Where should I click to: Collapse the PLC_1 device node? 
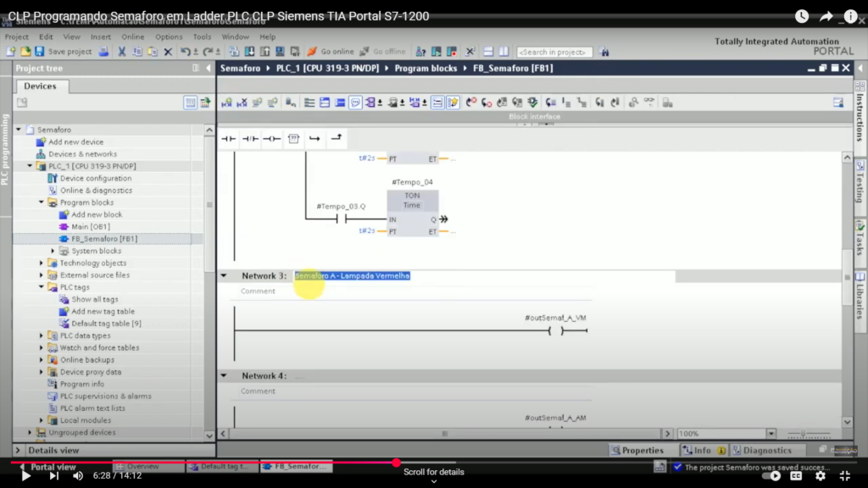click(x=30, y=166)
